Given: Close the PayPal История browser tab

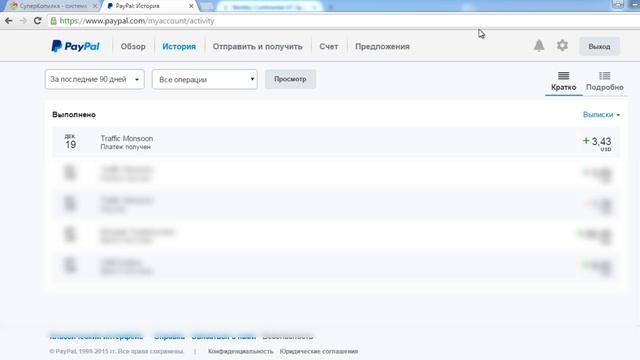Looking at the screenshot, I should pyautogui.click(x=191, y=6).
